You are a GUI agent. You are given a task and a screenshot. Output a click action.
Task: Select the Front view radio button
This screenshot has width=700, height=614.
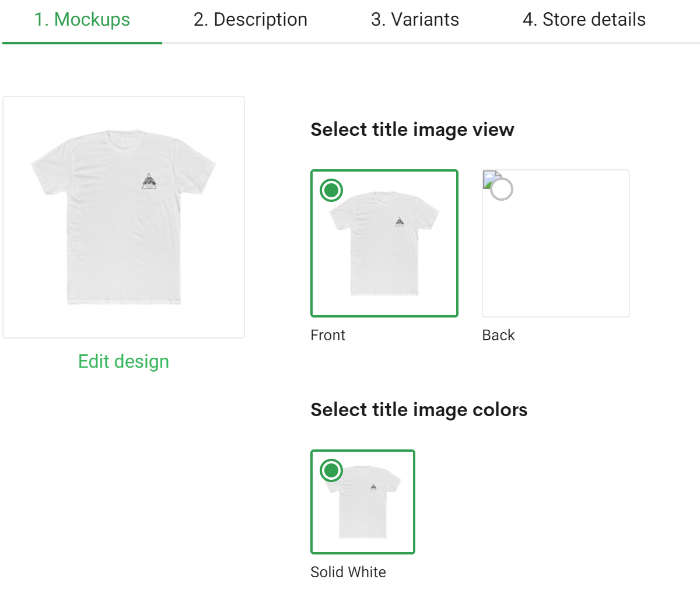pos(331,190)
